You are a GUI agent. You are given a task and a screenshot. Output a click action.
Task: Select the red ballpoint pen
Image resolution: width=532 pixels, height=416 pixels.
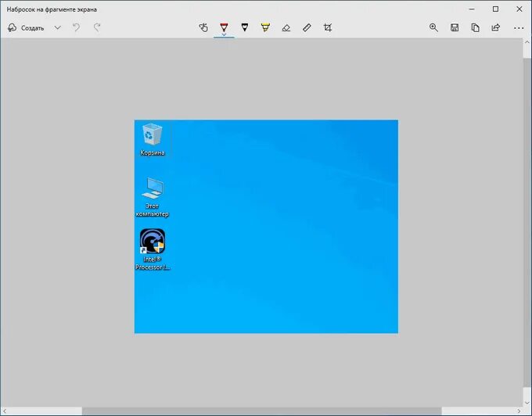[224, 27]
